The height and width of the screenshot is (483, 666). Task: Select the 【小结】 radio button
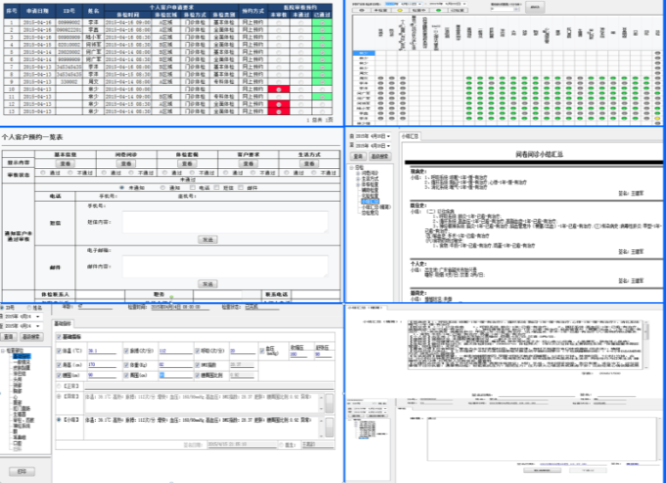pos(59,420)
